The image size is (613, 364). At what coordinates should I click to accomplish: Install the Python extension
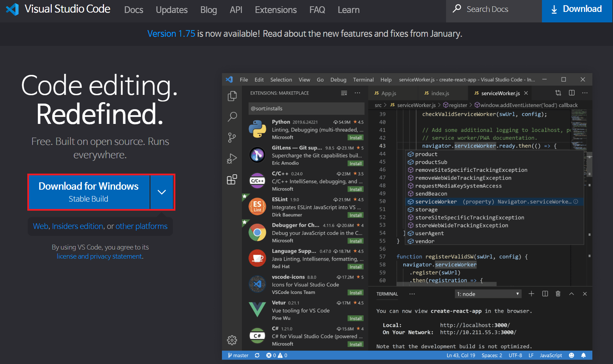point(356,138)
